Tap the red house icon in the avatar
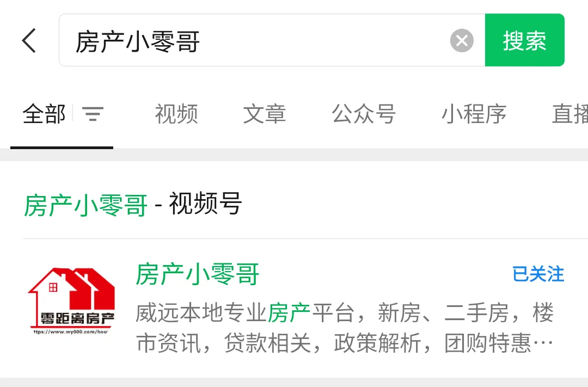This screenshot has height=387, width=588. click(71, 288)
